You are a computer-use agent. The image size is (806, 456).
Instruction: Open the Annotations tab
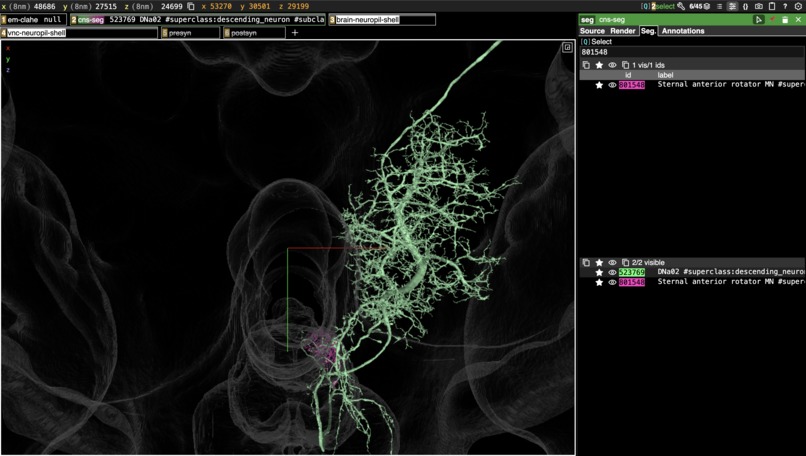(683, 31)
